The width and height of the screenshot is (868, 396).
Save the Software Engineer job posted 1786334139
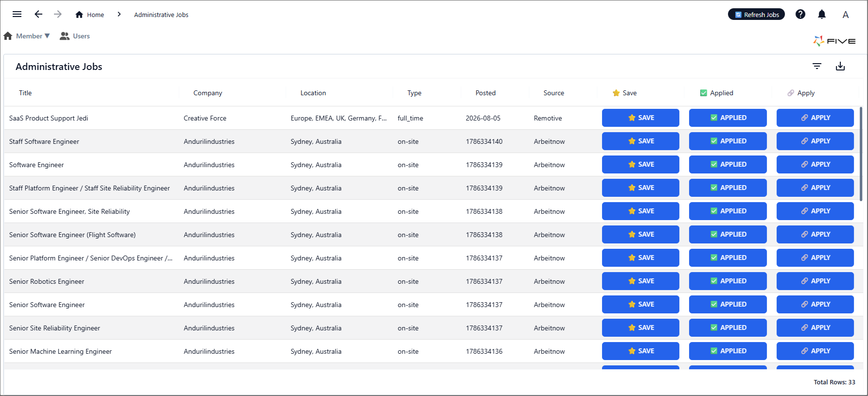click(x=640, y=164)
